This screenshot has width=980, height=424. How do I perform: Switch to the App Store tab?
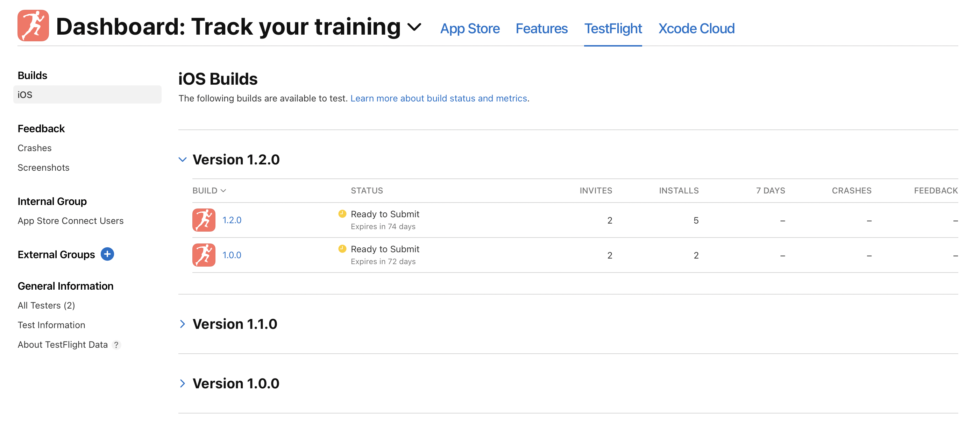[x=470, y=29]
